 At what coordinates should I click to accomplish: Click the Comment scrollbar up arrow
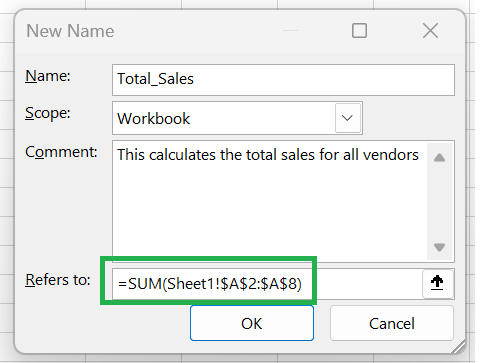440,157
